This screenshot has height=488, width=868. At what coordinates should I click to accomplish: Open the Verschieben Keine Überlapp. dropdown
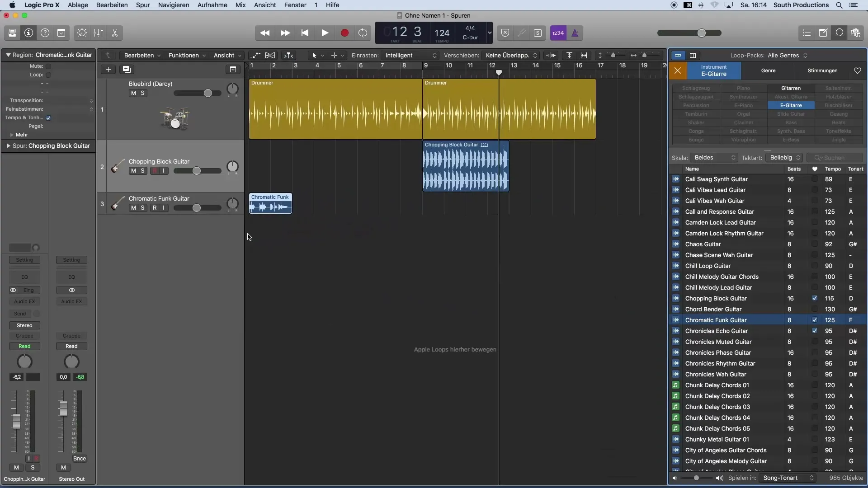510,56
